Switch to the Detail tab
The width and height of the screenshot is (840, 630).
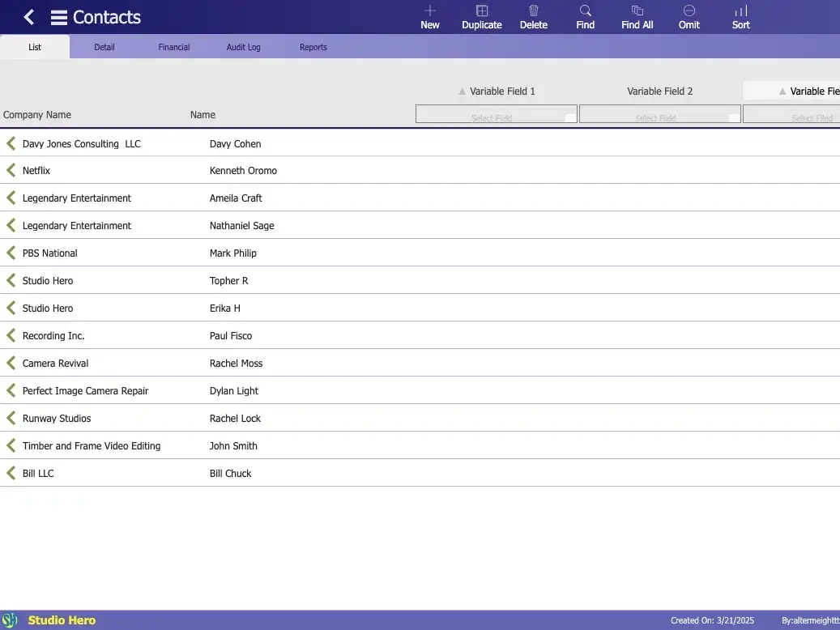[x=104, y=47]
